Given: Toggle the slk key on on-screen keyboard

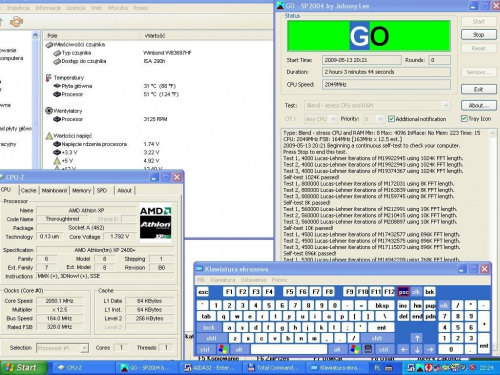Looking at the screenshot, I should pyautogui.click(x=416, y=292).
